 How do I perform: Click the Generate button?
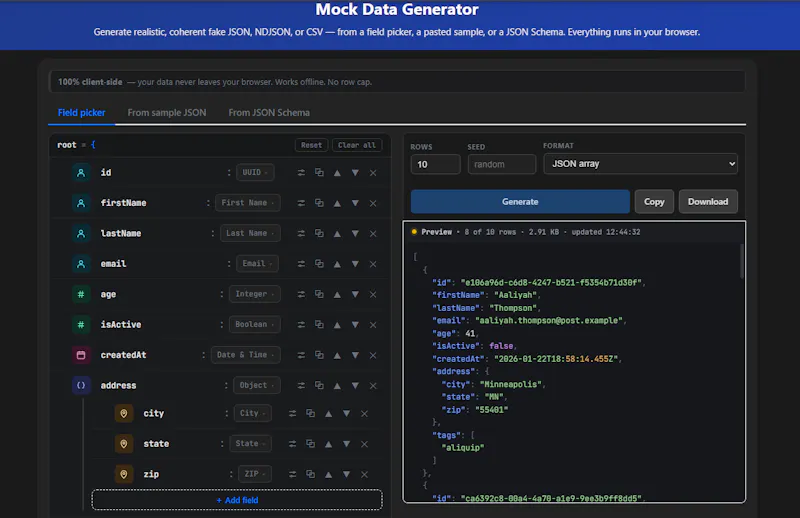coord(520,202)
